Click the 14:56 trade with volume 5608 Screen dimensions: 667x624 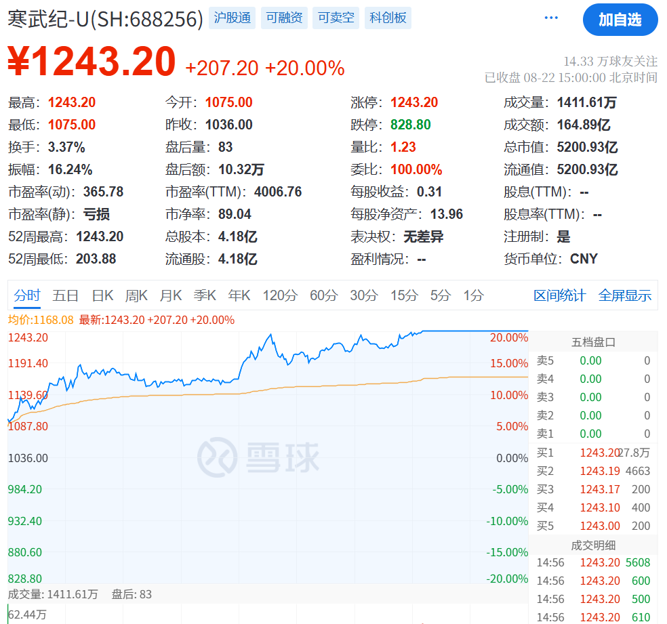pos(593,563)
